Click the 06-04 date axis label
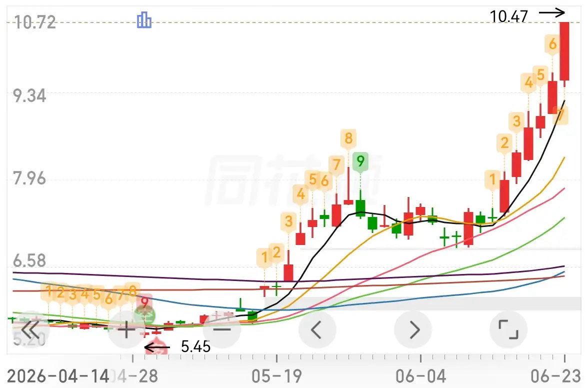 point(421,376)
